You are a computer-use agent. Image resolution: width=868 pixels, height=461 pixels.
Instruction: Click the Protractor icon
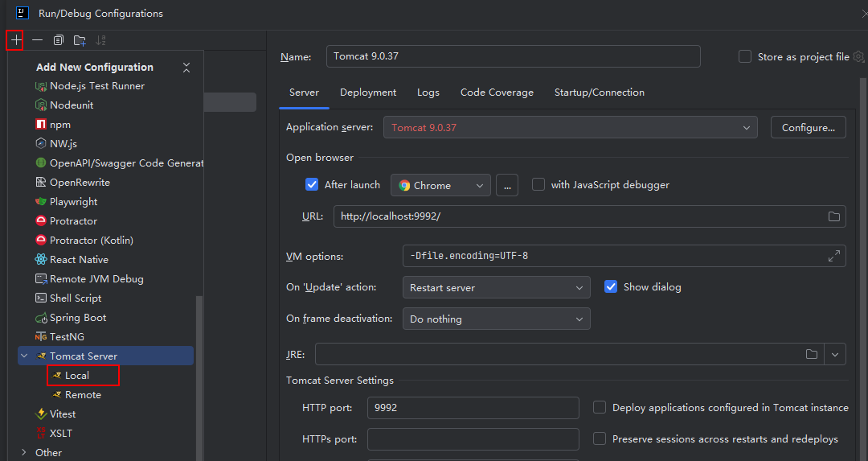41,220
